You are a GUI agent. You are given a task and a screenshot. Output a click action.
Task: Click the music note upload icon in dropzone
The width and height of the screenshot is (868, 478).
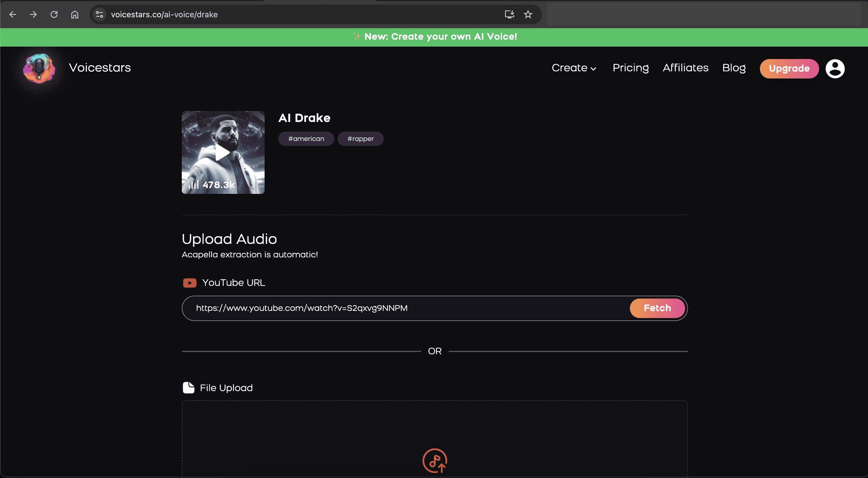tap(434, 461)
